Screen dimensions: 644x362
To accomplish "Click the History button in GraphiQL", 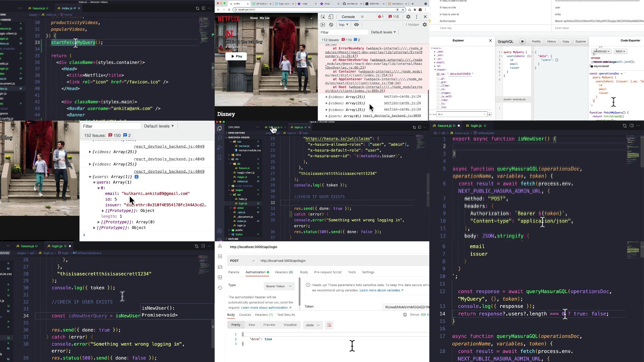I will coord(551,42).
